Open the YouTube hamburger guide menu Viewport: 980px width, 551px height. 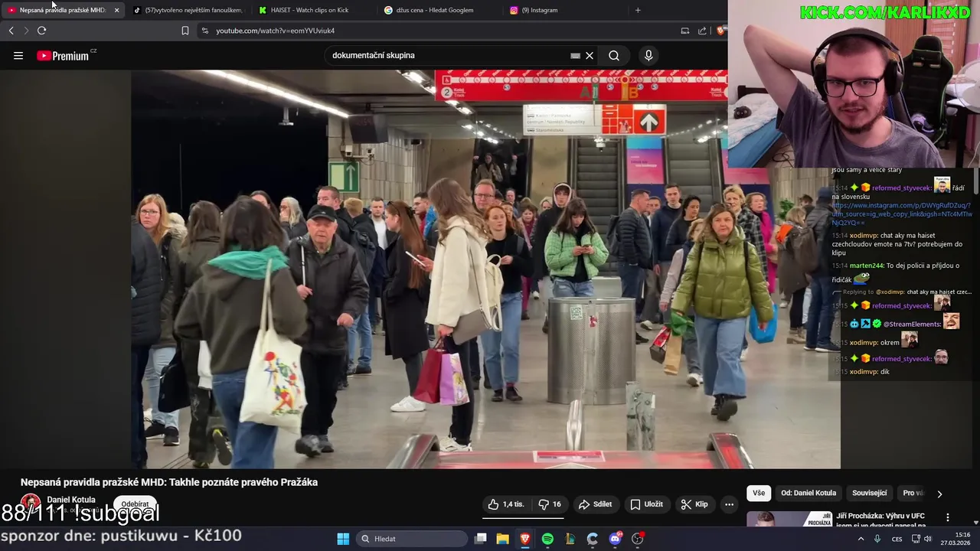(18, 55)
